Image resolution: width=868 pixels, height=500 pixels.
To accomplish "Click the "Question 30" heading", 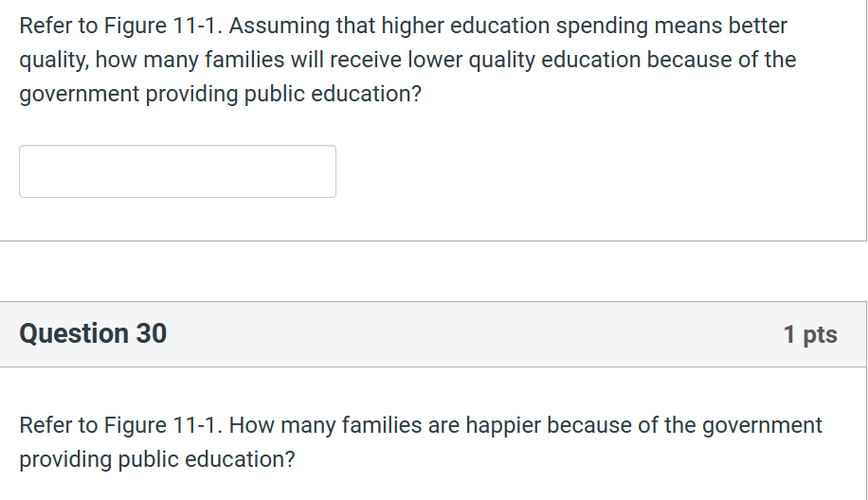I will pyautogui.click(x=93, y=333).
